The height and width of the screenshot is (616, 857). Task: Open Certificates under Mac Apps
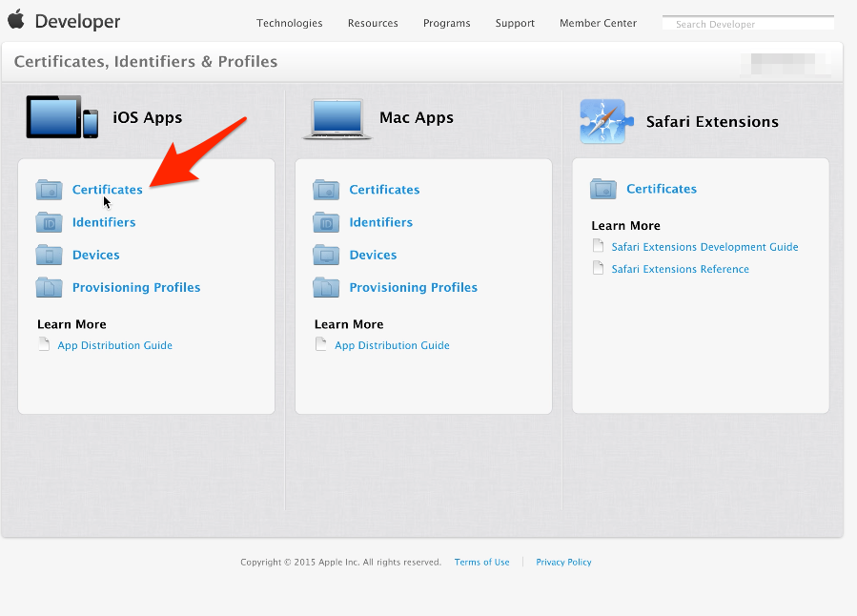coord(384,190)
